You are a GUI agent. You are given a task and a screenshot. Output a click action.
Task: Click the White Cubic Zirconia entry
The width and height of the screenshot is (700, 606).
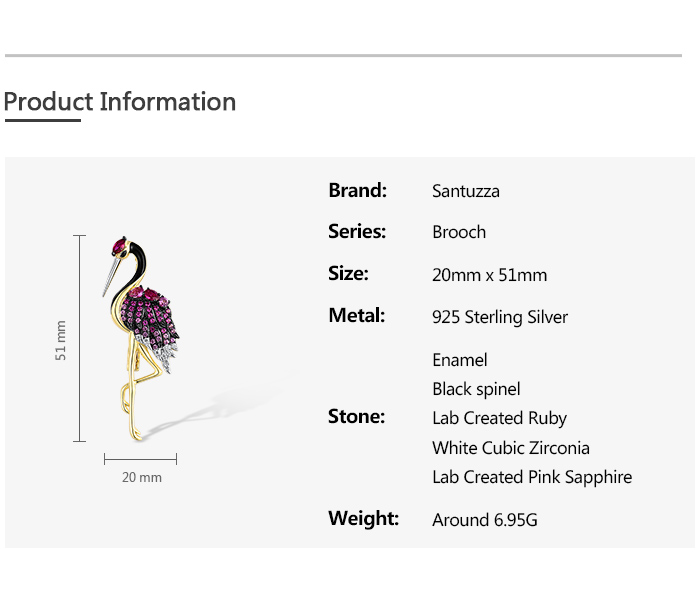pyautogui.click(x=511, y=448)
